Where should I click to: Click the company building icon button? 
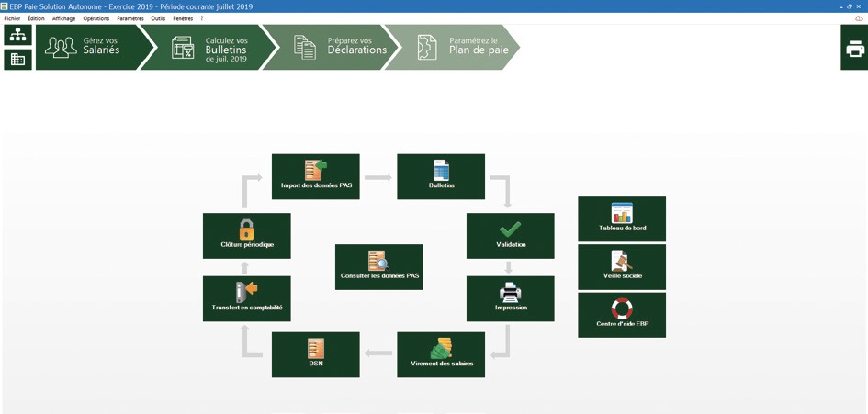[x=17, y=60]
